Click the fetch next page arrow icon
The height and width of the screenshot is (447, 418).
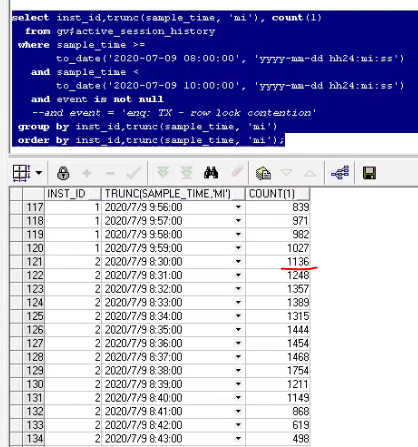(163, 173)
